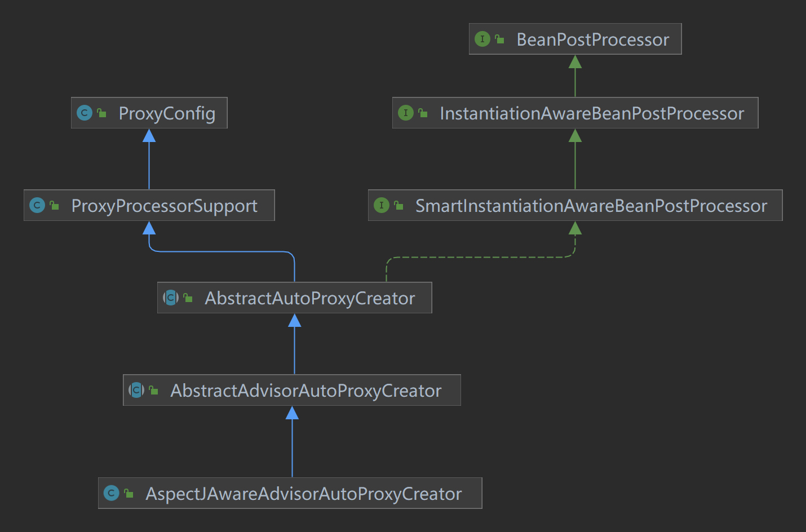Click the interface icon on InstantiationAwareBeanPostProcessor node

(x=406, y=113)
